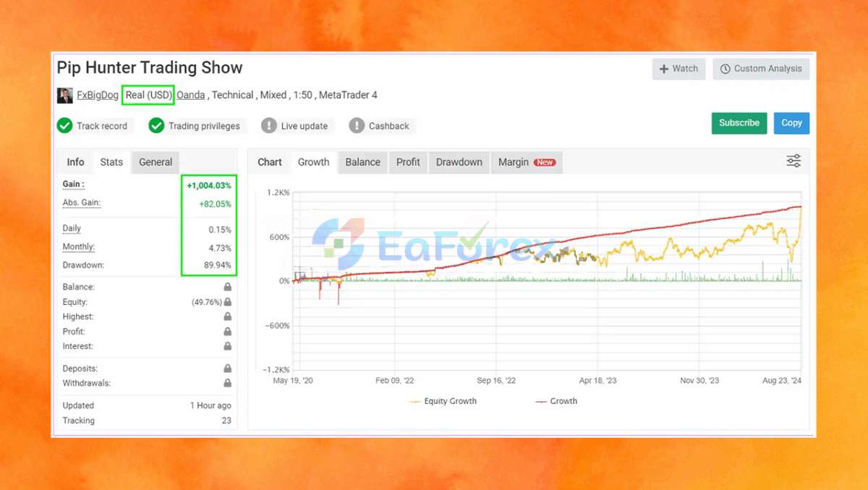Click the New badge on Margin tab
The width and height of the screenshot is (868, 490).
tap(545, 163)
